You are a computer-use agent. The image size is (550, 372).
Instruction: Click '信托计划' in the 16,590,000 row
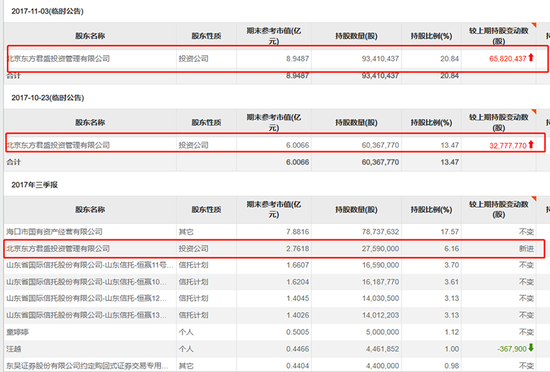[194, 265]
